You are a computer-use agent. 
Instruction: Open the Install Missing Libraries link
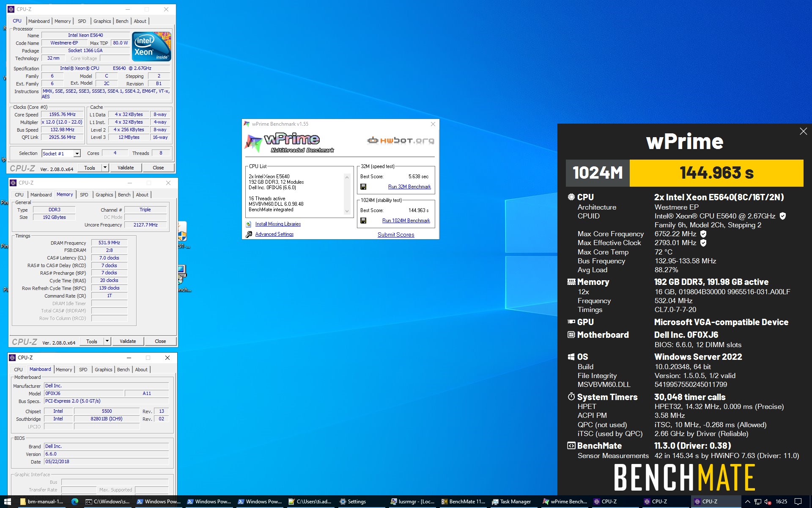tap(278, 224)
